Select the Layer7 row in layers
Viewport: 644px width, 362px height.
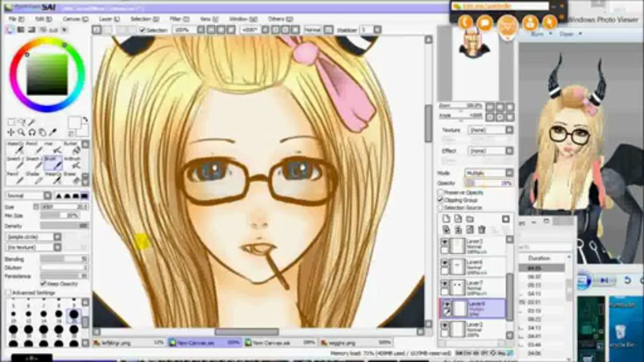coord(473,288)
